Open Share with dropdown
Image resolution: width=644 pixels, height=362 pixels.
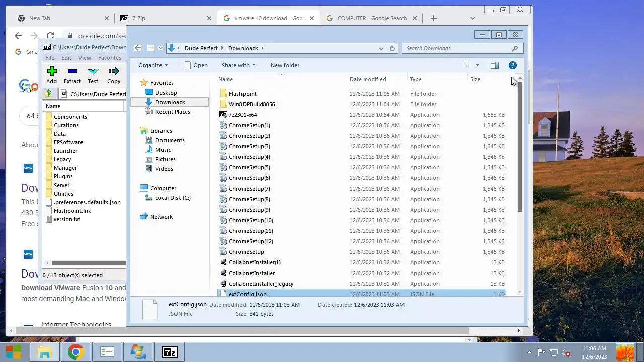tap(238, 65)
